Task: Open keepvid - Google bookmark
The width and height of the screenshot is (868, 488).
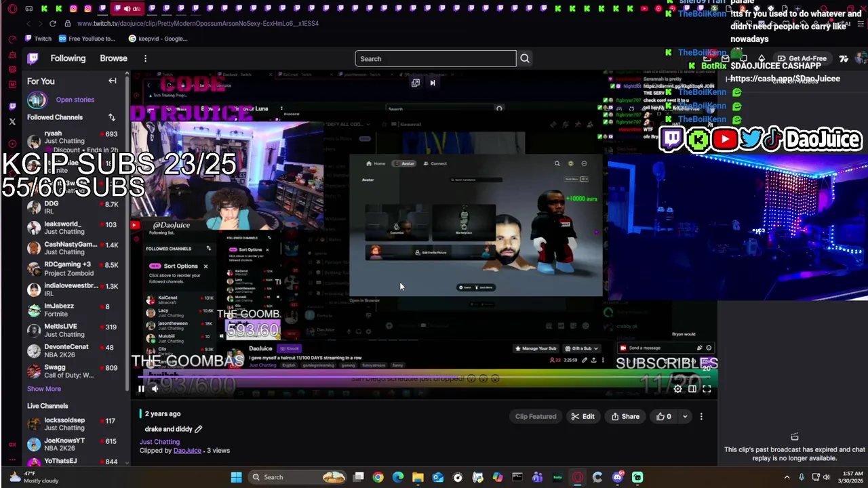Action: pyautogui.click(x=158, y=39)
